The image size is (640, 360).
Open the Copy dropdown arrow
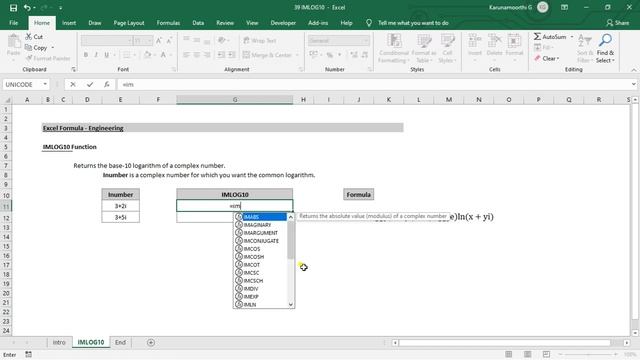53,48
